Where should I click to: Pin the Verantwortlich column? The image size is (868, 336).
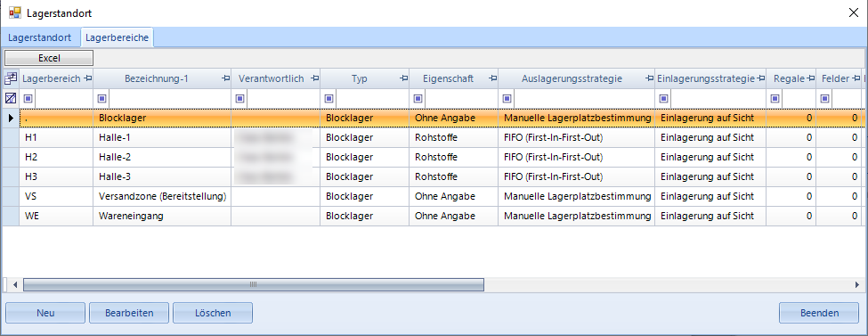click(x=314, y=78)
